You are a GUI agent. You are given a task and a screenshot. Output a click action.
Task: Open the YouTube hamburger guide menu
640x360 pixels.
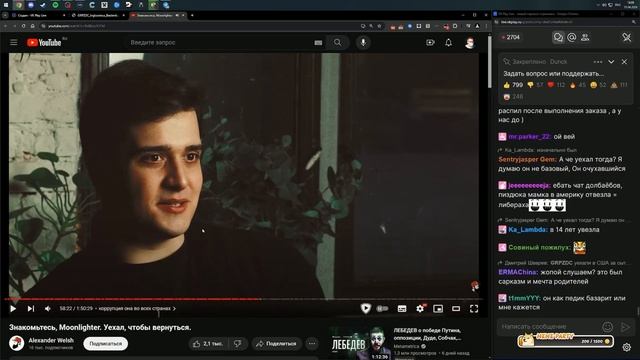click(13, 42)
